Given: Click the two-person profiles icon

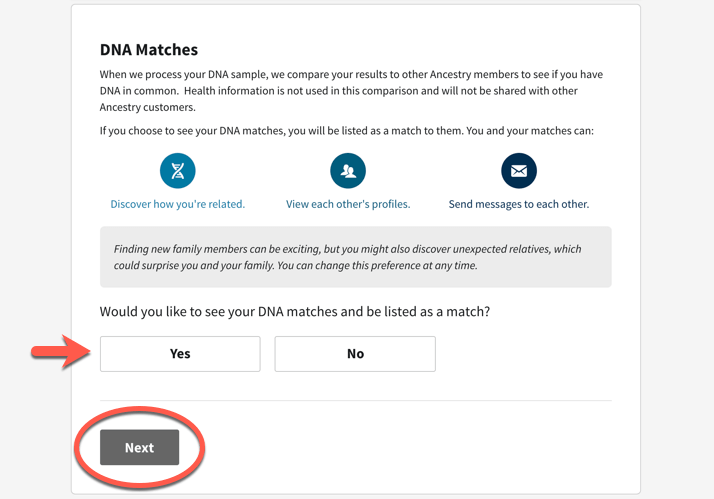Looking at the screenshot, I should (x=348, y=171).
